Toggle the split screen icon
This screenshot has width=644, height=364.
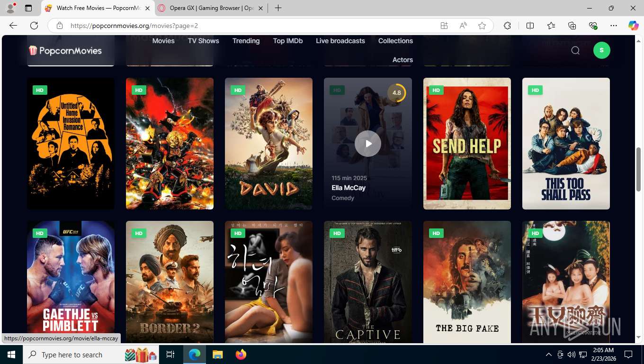click(x=530, y=26)
